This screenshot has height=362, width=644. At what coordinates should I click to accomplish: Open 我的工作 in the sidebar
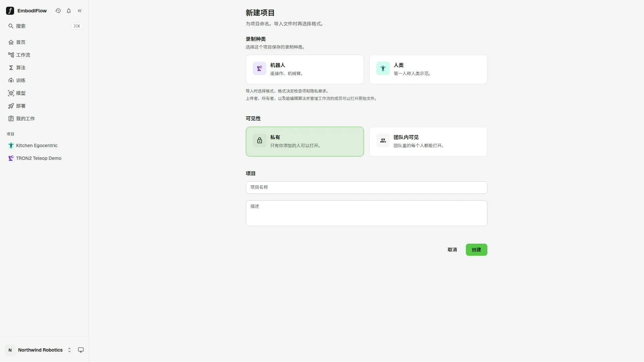coord(44,119)
